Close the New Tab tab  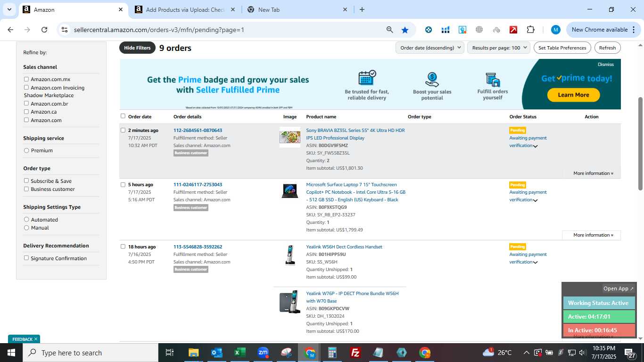point(345,9)
